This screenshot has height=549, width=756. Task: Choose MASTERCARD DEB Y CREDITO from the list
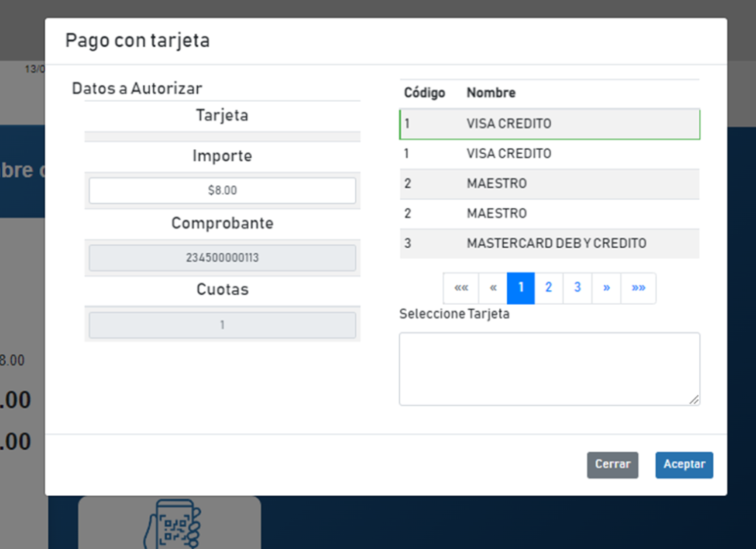pyautogui.click(x=549, y=243)
